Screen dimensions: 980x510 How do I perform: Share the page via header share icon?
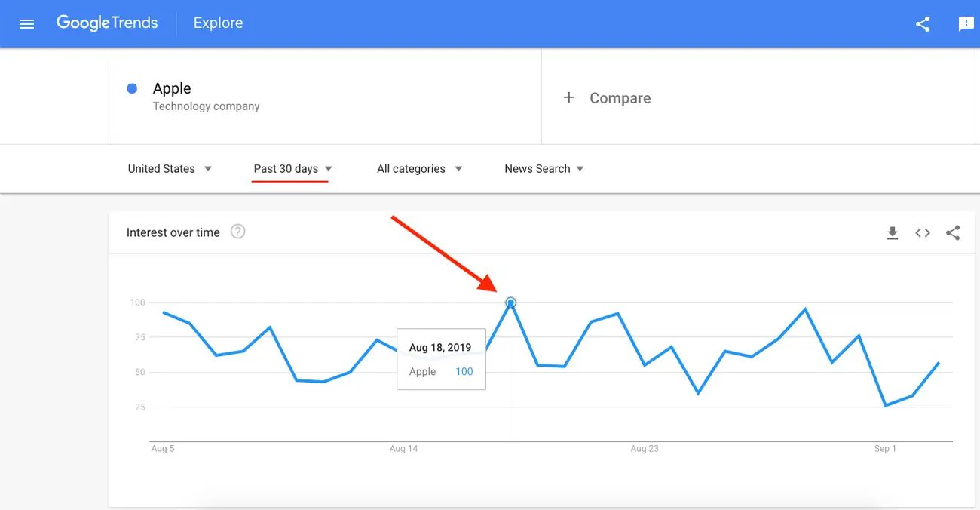point(923,24)
